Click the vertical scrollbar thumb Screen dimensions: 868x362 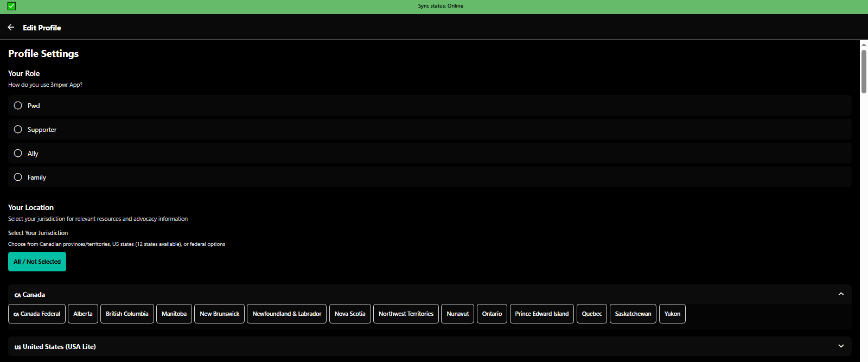coord(864,72)
